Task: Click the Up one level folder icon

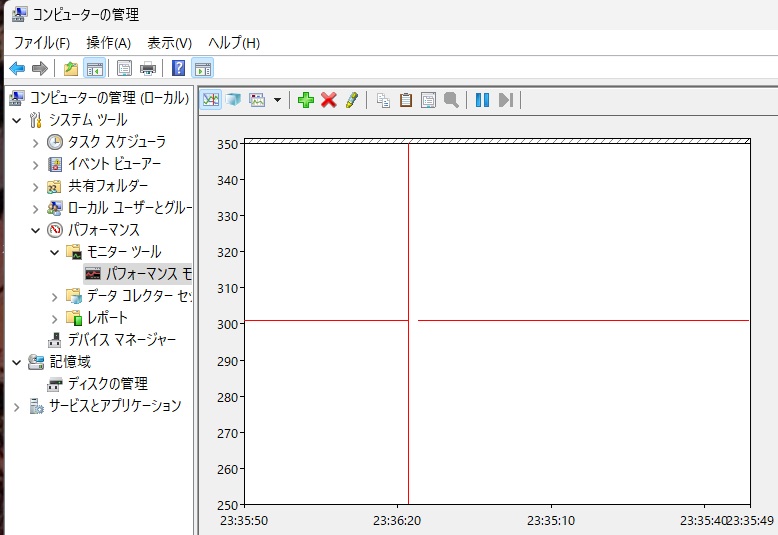Action: point(71,68)
